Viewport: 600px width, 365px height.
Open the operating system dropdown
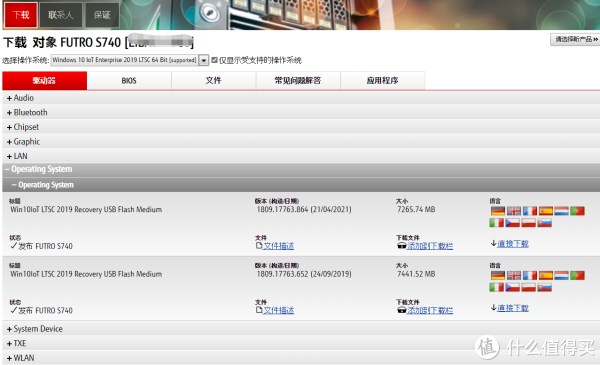pos(204,60)
